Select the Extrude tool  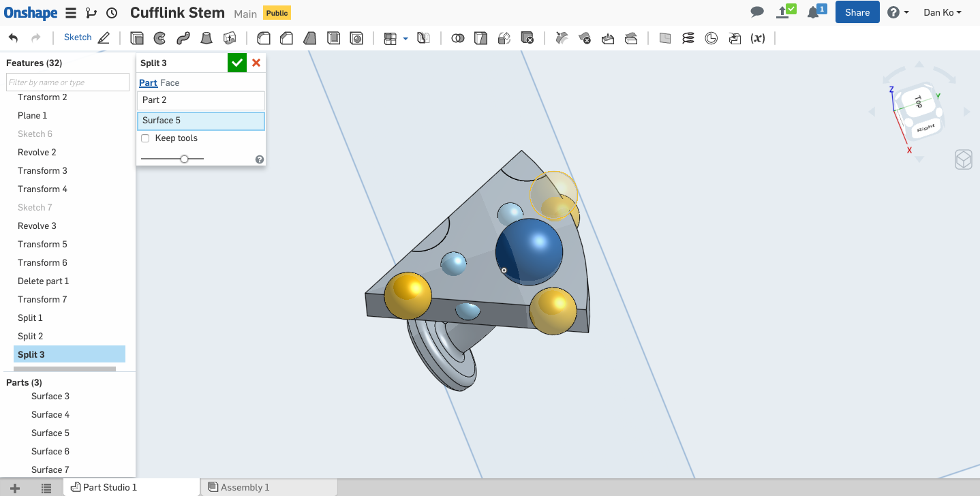tap(137, 38)
